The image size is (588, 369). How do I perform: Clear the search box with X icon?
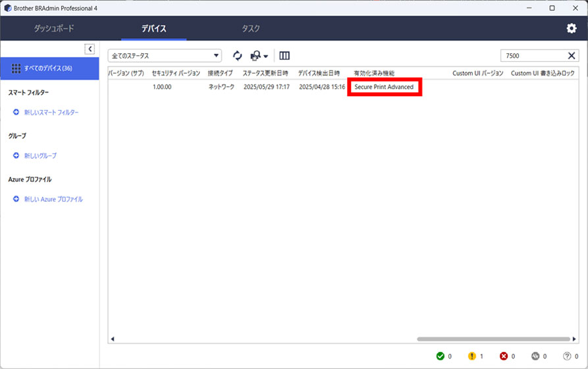point(572,56)
